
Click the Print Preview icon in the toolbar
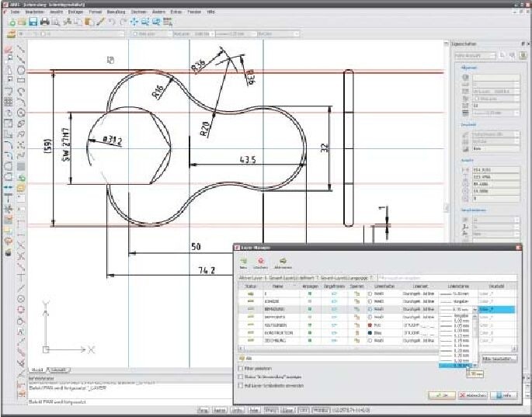point(55,23)
